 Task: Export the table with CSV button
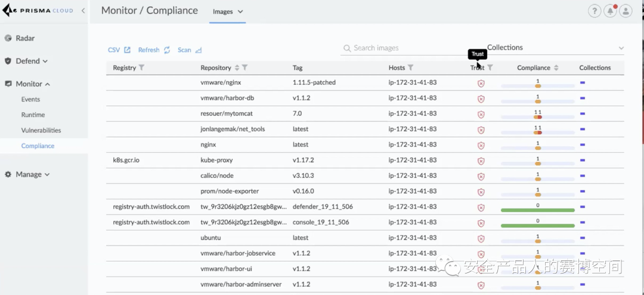pos(119,50)
